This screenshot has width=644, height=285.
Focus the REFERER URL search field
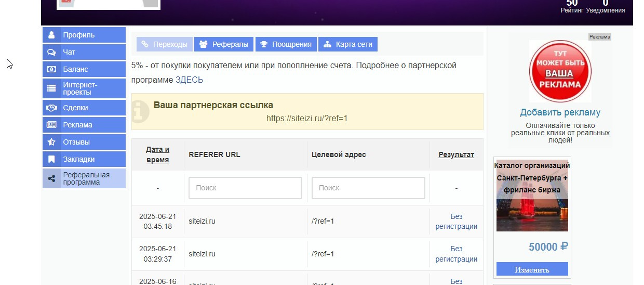245,188
